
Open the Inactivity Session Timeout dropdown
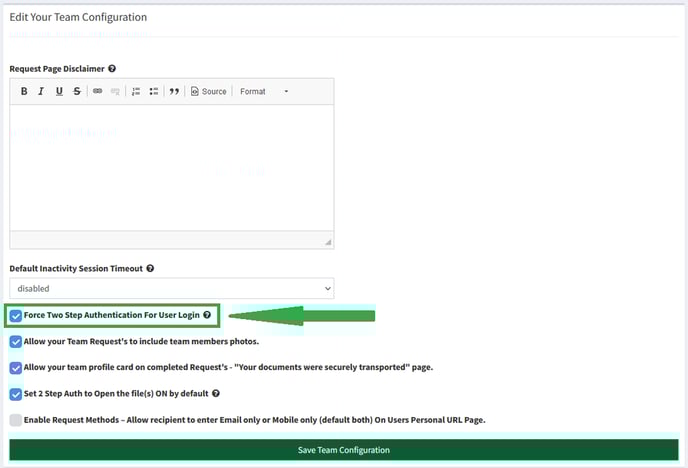pyautogui.click(x=172, y=288)
